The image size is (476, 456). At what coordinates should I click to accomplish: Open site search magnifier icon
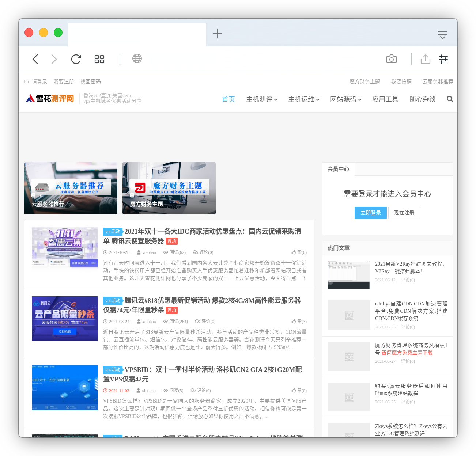click(450, 99)
